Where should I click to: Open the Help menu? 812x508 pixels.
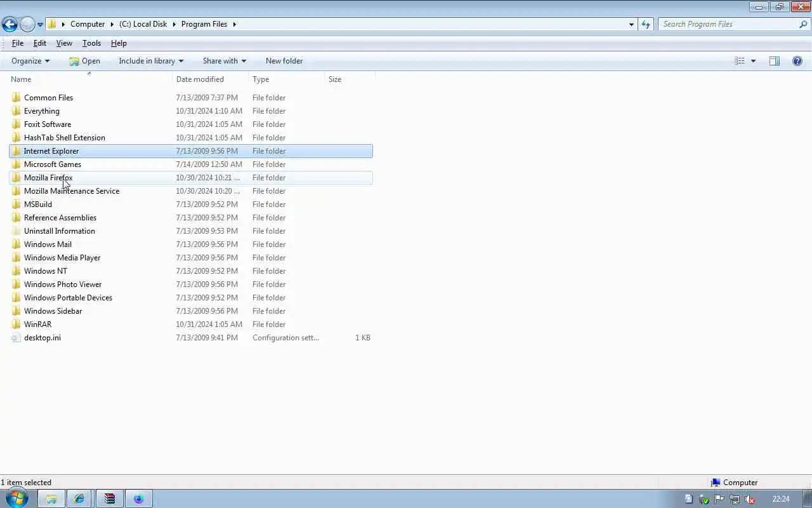pyautogui.click(x=119, y=43)
